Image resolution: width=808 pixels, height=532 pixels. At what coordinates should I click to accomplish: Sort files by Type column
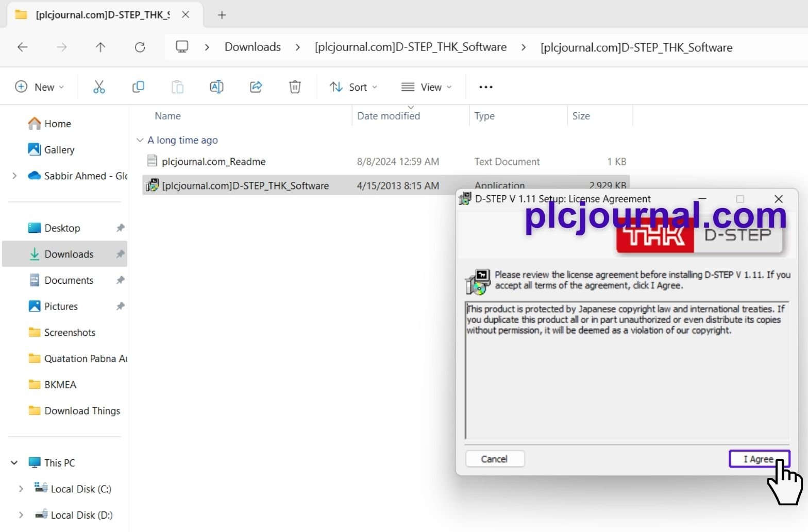(484, 116)
